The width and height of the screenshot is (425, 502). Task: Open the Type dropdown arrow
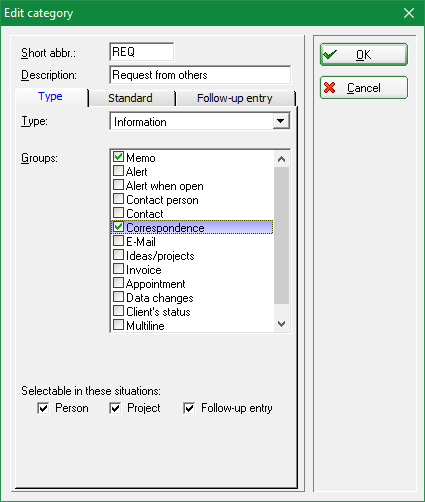tap(281, 121)
